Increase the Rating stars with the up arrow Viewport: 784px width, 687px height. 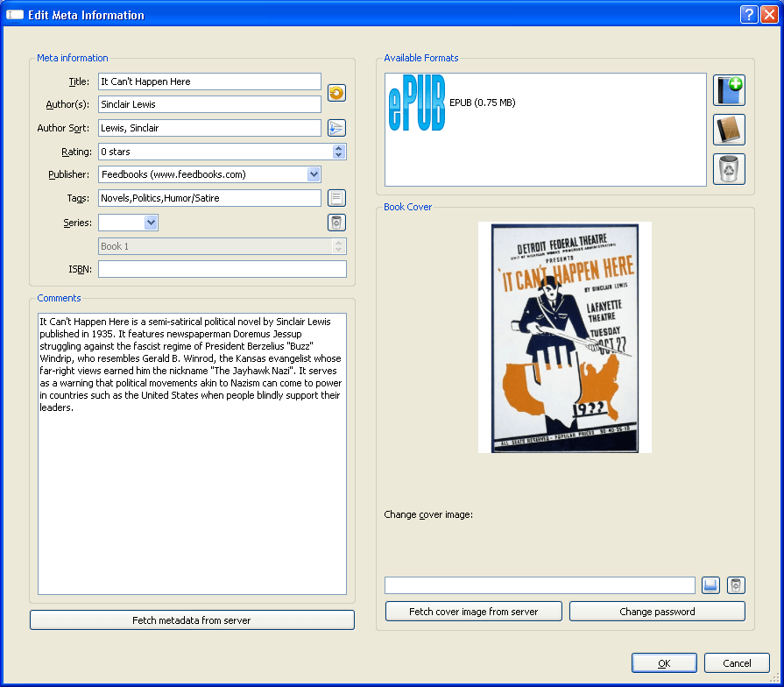coord(338,148)
